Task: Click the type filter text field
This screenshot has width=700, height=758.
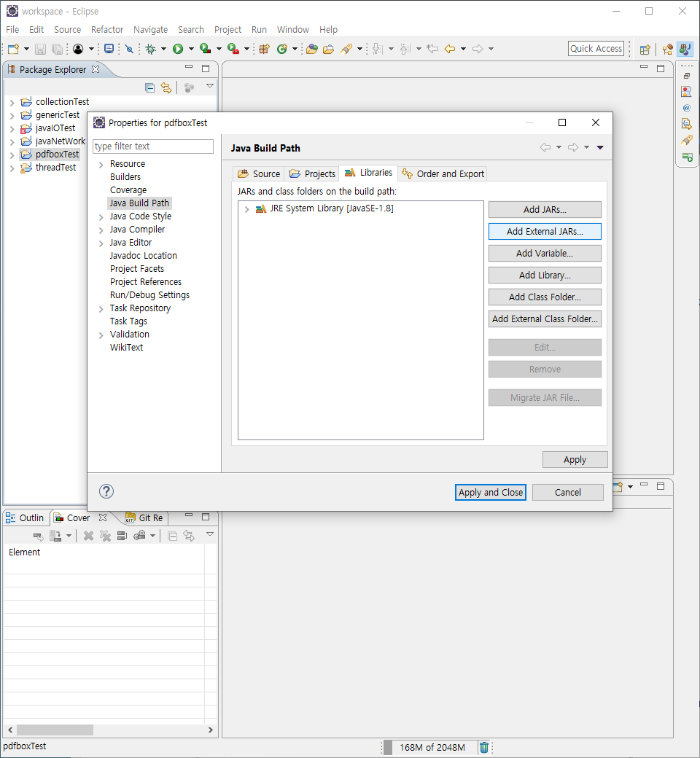Action: pos(153,146)
